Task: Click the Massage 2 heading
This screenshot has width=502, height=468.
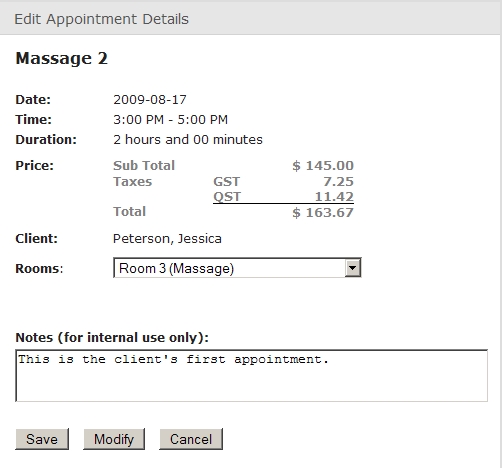Action: click(62, 58)
